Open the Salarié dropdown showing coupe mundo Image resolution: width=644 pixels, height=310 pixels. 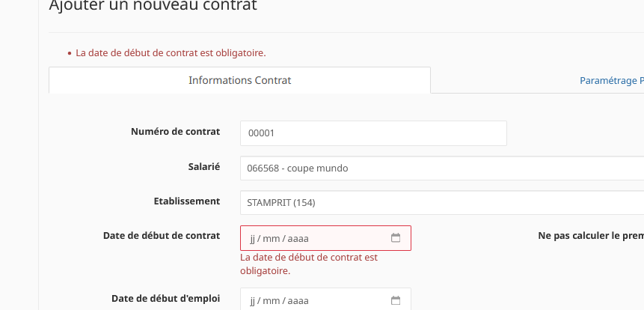click(x=442, y=168)
